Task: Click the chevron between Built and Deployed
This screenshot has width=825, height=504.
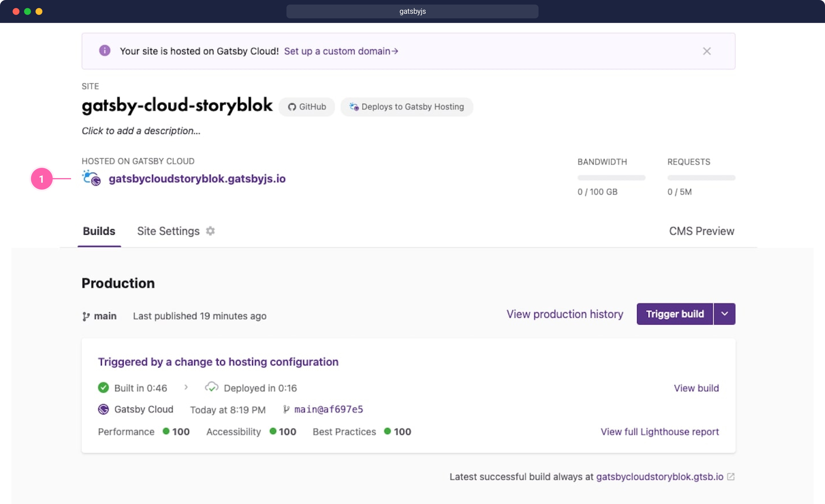Action: 186,387
